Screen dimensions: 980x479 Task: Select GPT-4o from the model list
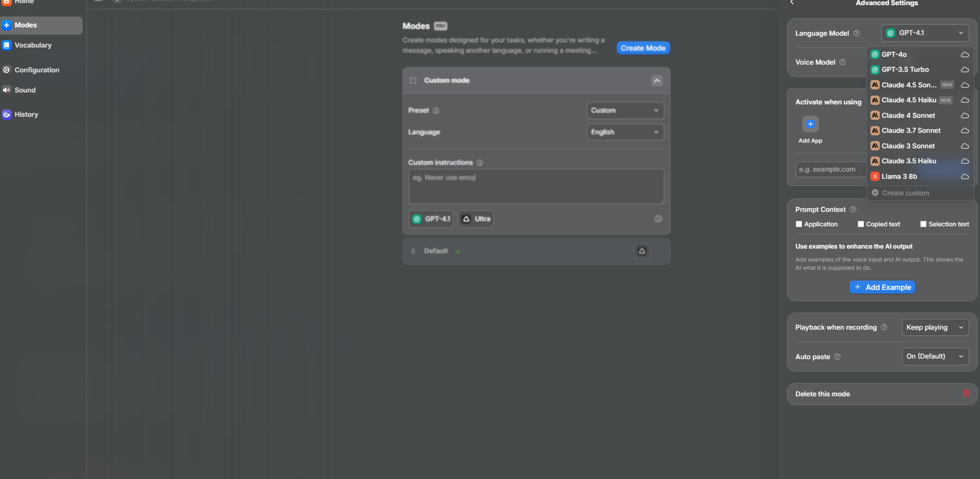[x=920, y=54]
